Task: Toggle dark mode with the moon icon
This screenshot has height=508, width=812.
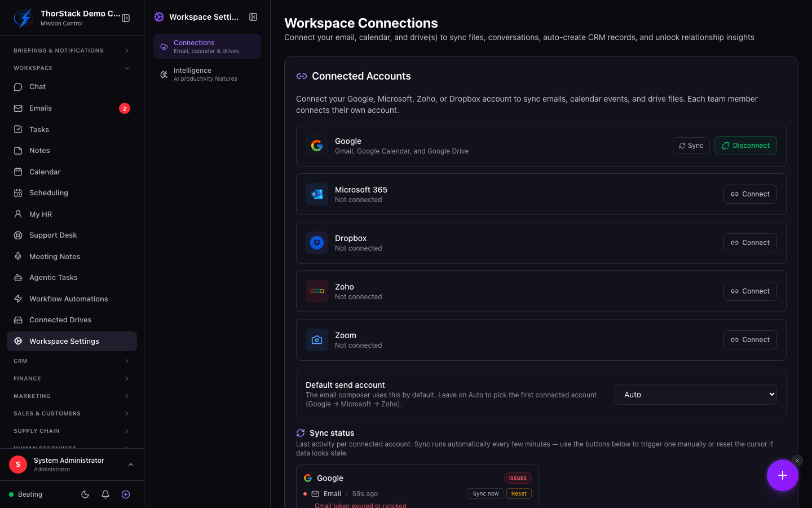Action: [85, 494]
